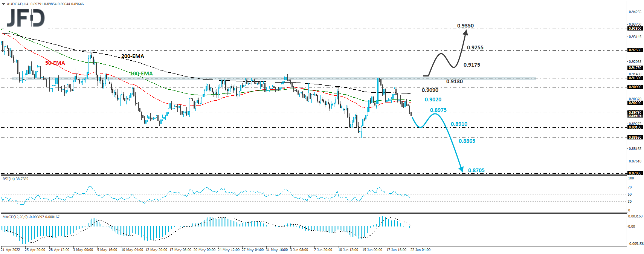The width and height of the screenshot is (644, 254).
Task: Click the 0.90900 price tag on axis
Action: (x=635, y=87)
